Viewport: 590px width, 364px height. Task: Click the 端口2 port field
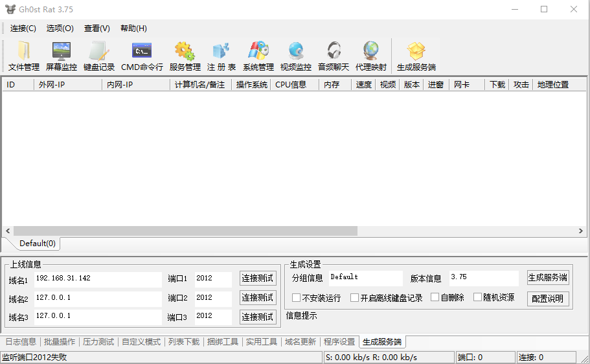pyautogui.click(x=213, y=299)
